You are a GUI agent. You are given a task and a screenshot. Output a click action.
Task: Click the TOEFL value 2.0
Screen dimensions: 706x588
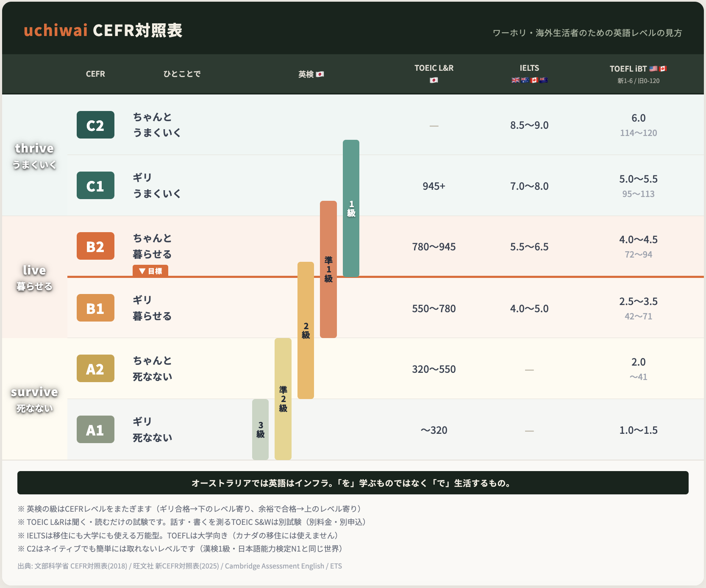[x=638, y=362]
